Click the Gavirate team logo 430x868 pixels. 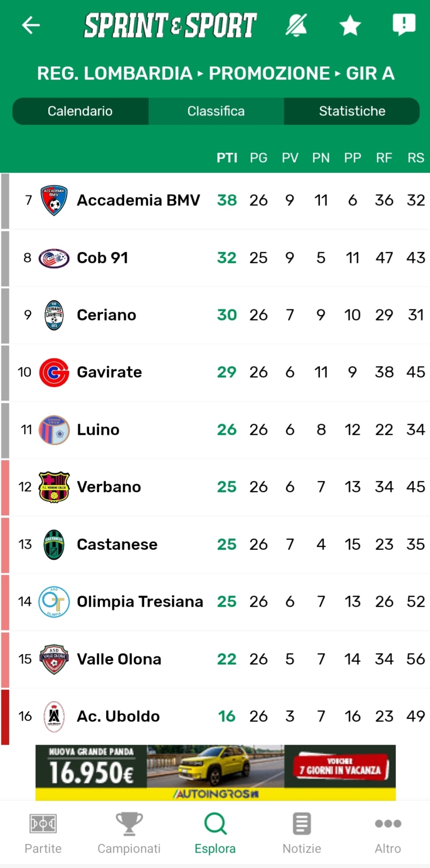click(54, 373)
